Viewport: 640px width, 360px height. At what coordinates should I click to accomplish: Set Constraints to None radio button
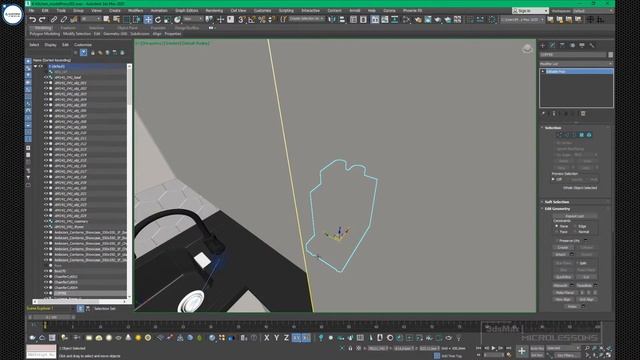(556, 226)
